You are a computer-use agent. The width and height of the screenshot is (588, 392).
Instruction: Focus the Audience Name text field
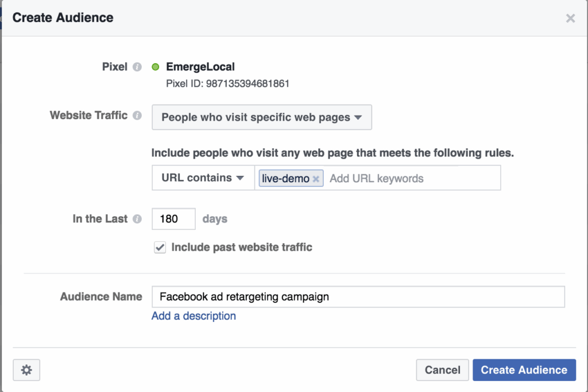(x=358, y=297)
